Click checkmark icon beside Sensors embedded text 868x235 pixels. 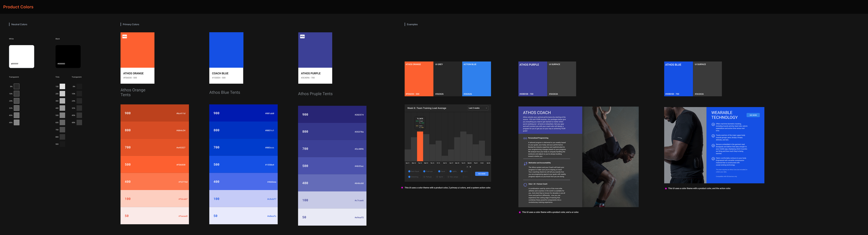pos(713,145)
